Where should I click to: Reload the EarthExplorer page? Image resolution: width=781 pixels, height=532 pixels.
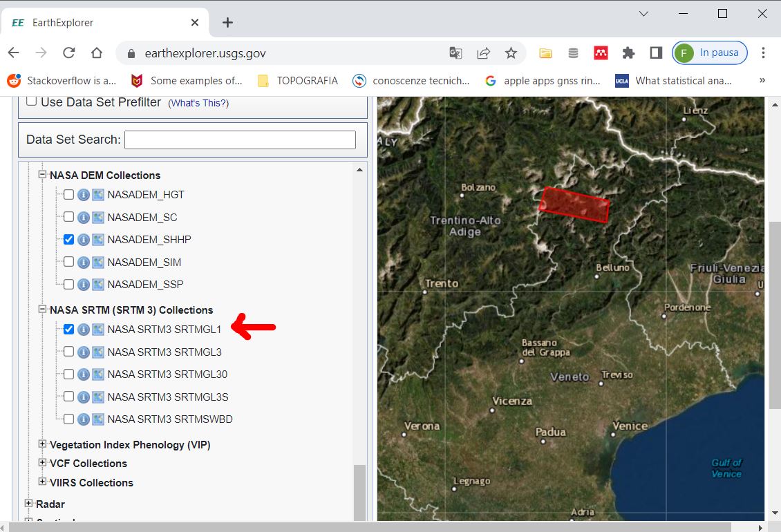coord(68,53)
